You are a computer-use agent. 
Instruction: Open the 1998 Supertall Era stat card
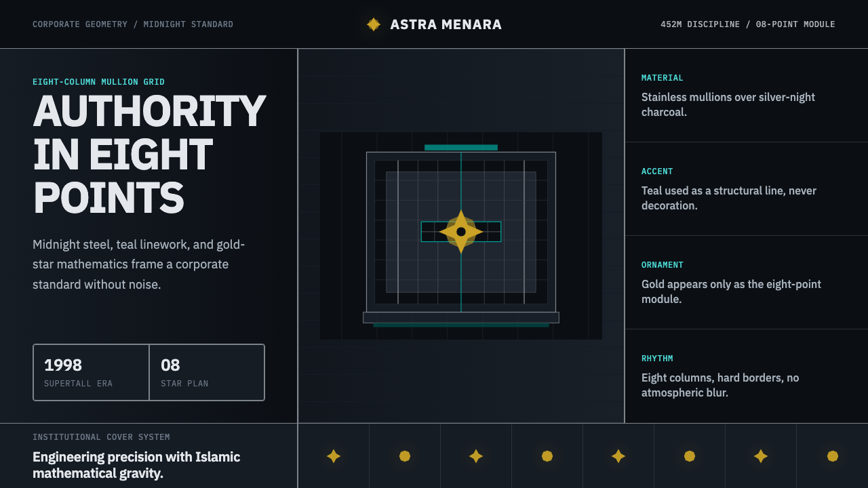pyautogui.click(x=92, y=372)
